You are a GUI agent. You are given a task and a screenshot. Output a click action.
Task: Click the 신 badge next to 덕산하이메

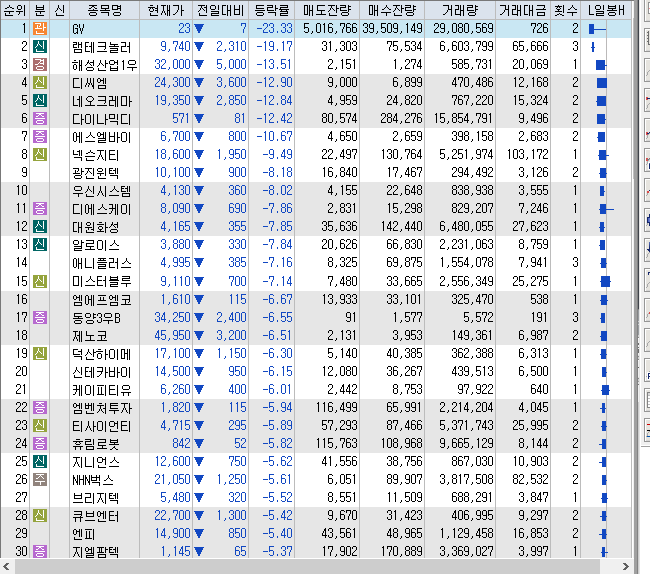click(x=40, y=354)
